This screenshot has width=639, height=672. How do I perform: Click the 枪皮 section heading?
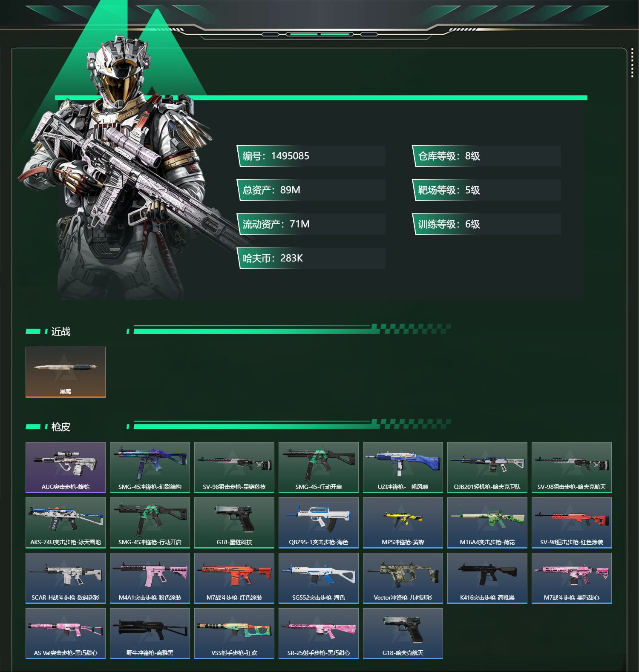pyautogui.click(x=60, y=427)
